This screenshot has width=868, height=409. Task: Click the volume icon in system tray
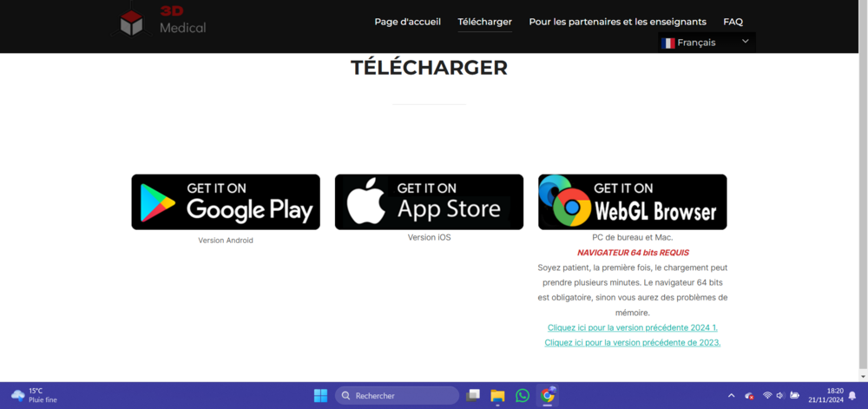[x=780, y=395]
